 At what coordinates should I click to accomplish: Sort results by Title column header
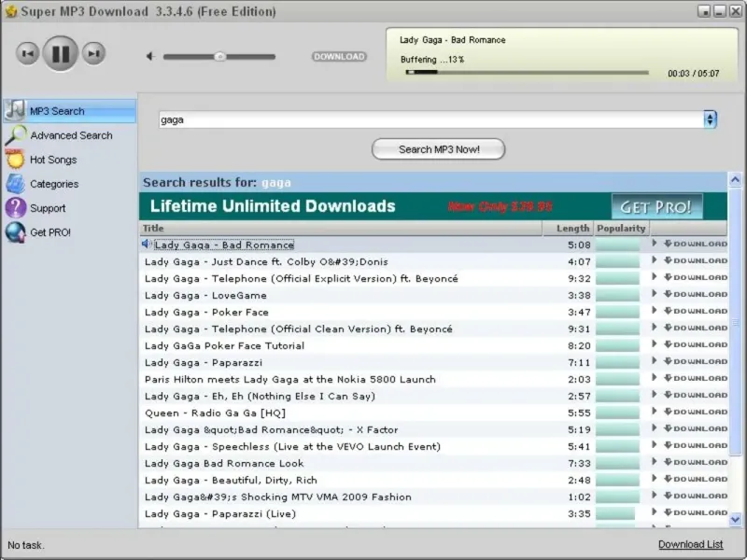click(341, 228)
